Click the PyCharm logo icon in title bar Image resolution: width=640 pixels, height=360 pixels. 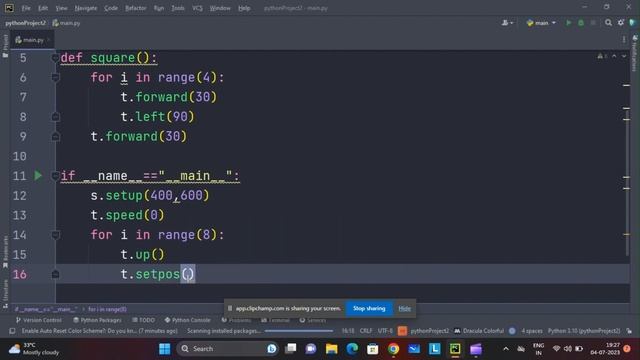pyautogui.click(x=9, y=8)
